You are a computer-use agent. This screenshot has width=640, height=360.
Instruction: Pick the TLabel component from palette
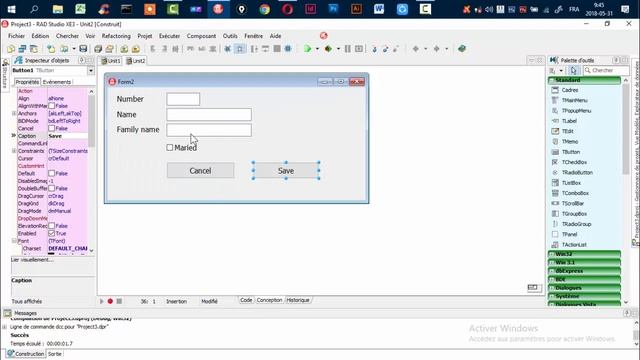(569, 121)
